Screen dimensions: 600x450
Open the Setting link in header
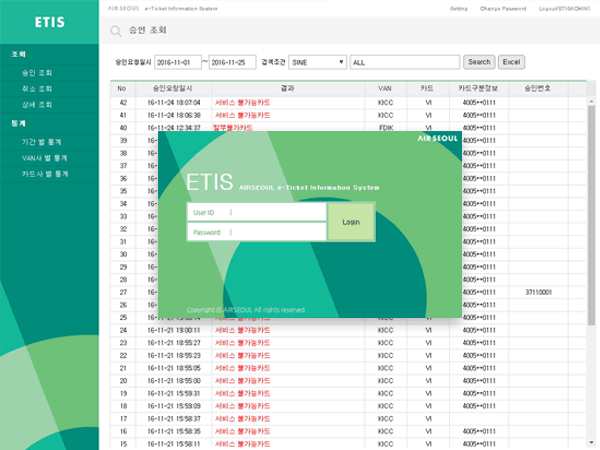tap(458, 8)
